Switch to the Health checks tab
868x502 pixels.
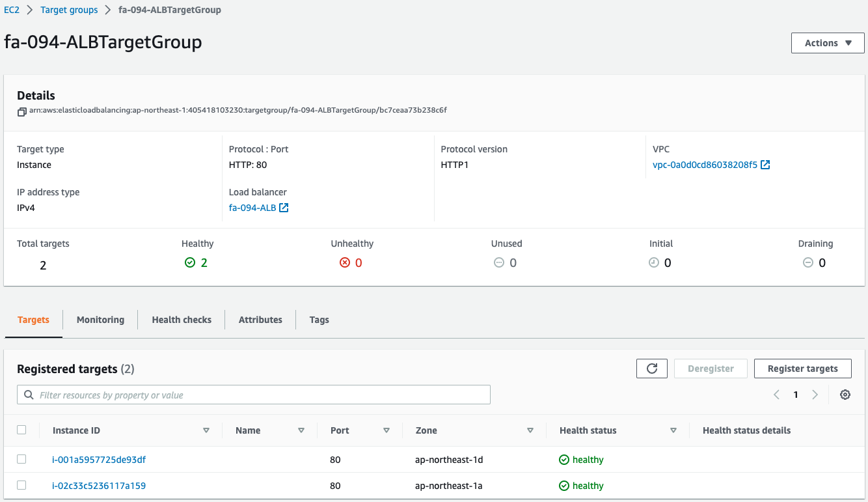tap(182, 320)
